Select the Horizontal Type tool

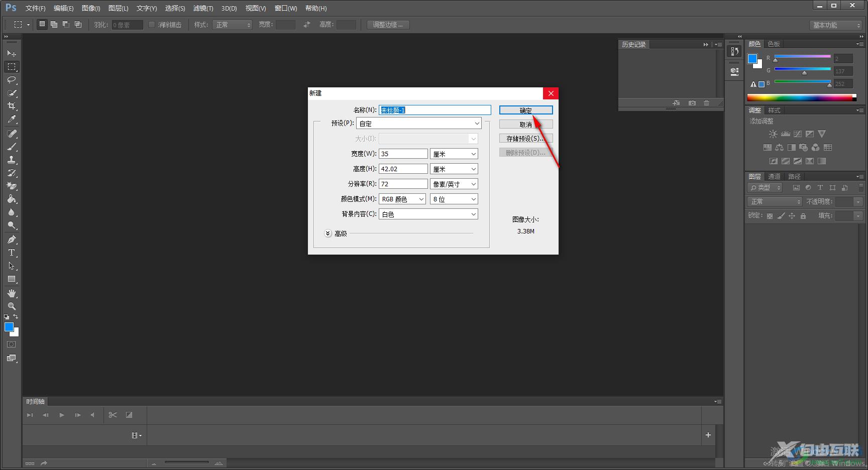(x=12, y=253)
